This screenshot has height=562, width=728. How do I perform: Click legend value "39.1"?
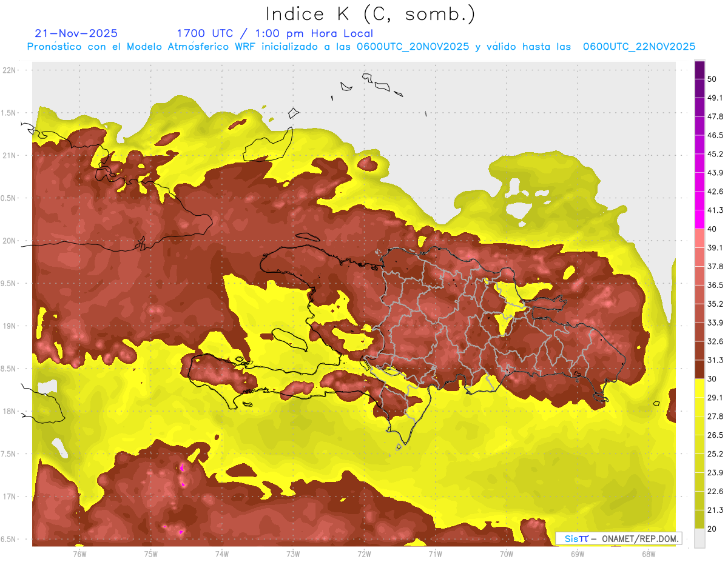point(715,248)
